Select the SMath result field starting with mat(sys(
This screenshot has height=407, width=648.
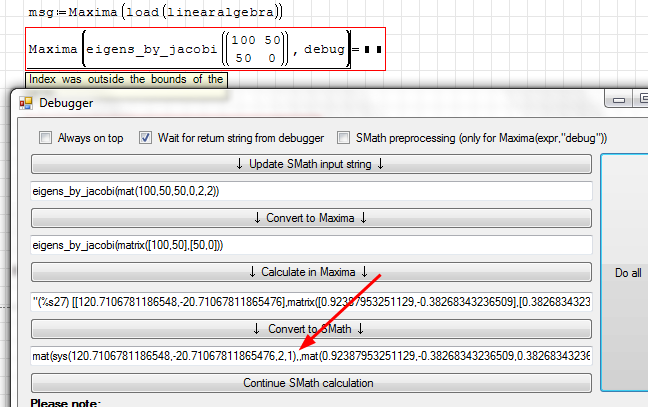click(x=311, y=355)
